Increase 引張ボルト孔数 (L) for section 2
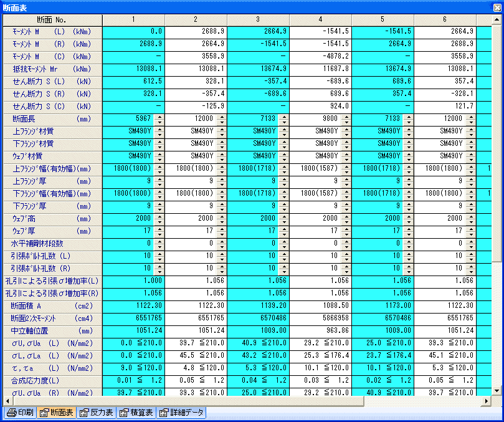 tap(221, 255)
